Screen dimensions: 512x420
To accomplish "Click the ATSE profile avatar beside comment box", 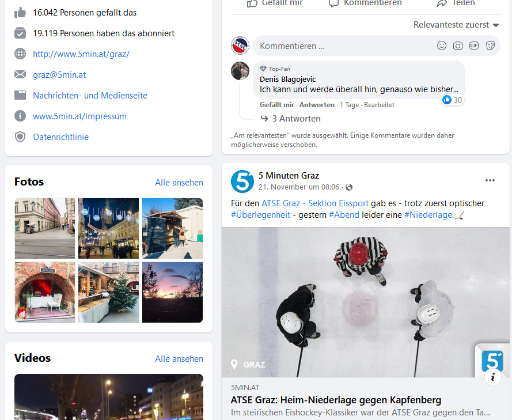I will pos(240,46).
